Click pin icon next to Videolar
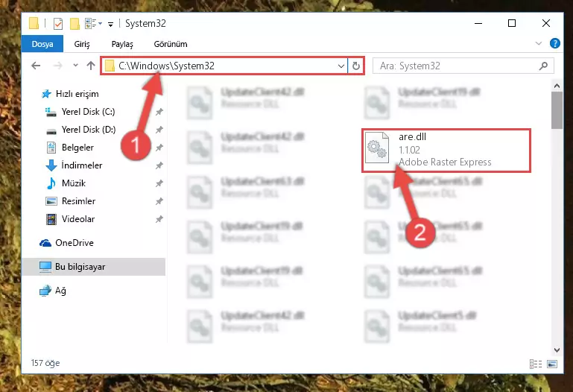573x392 pixels. tap(159, 219)
